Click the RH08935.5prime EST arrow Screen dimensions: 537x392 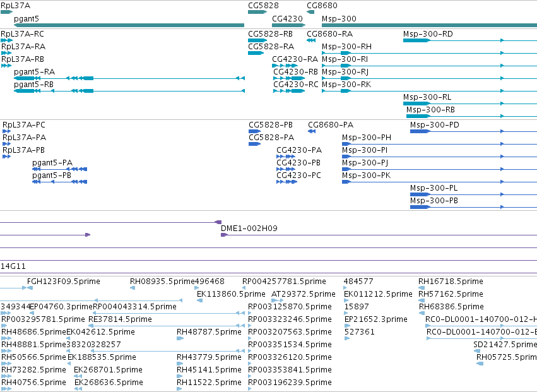click(x=133, y=288)
